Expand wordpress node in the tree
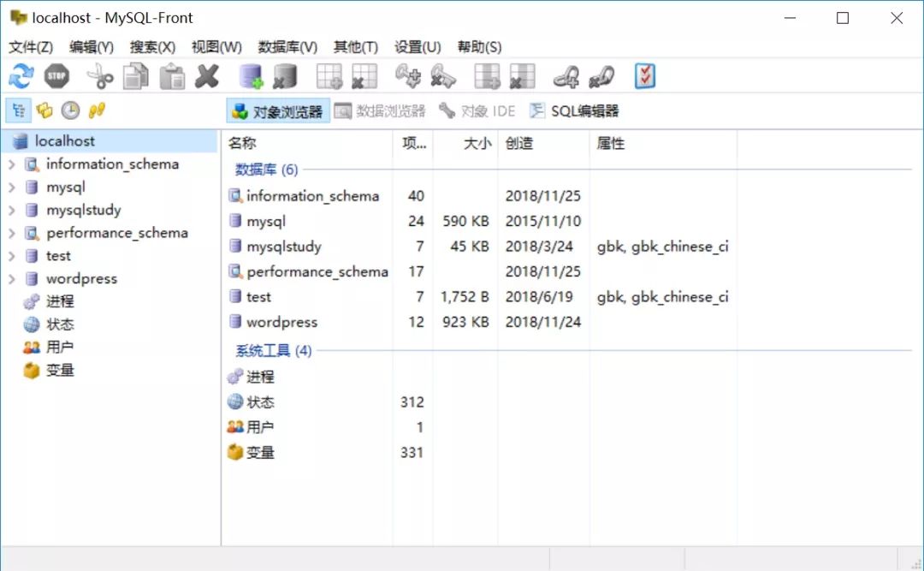This screenshot has height=571, width=924. pos(12,279)
